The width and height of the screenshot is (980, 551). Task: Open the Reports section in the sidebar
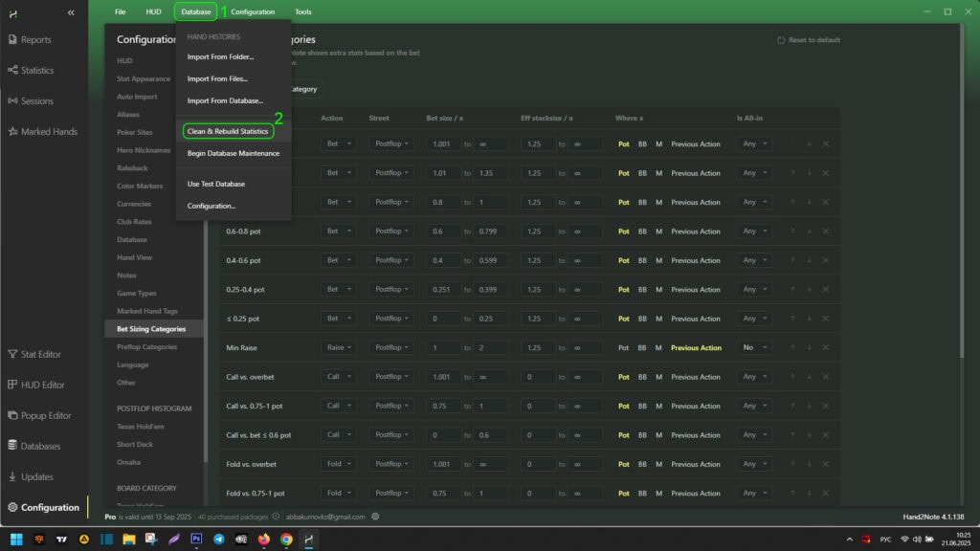point(35,40)
